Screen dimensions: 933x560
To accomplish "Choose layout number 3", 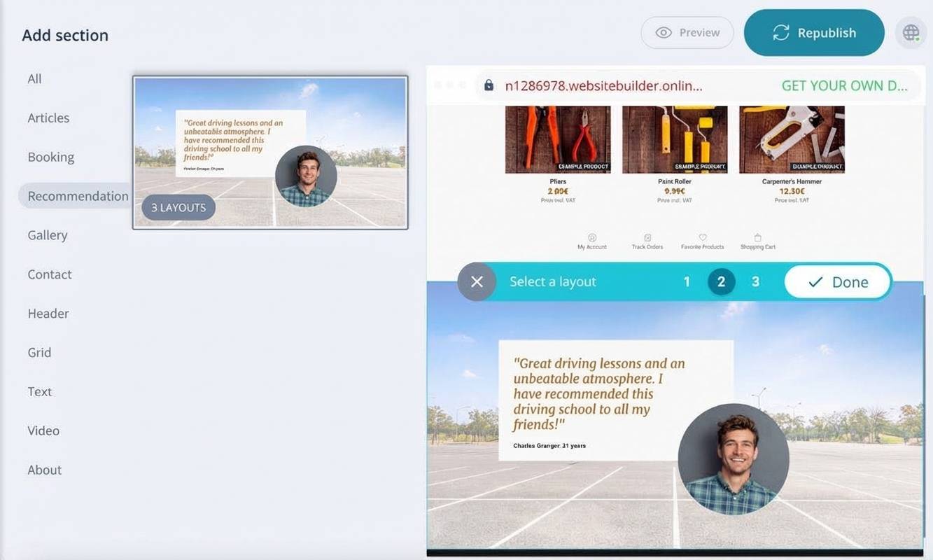I will click(x=755, y=281).
